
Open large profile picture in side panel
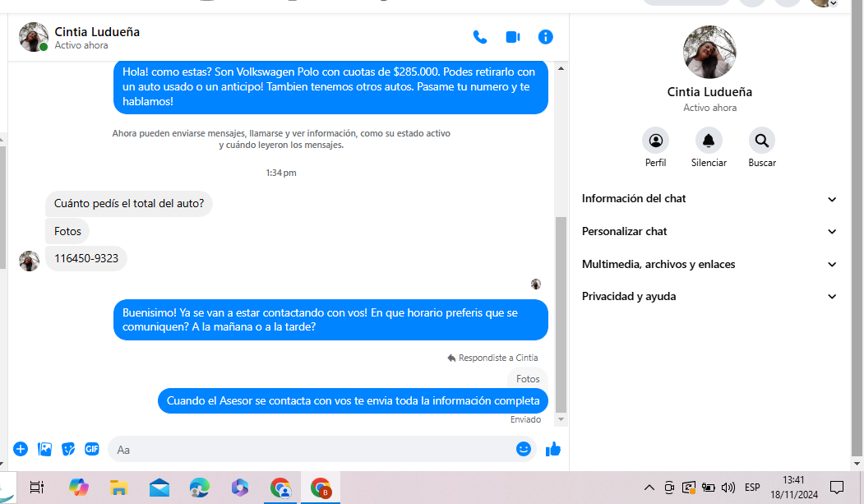[x=709, y=52]
